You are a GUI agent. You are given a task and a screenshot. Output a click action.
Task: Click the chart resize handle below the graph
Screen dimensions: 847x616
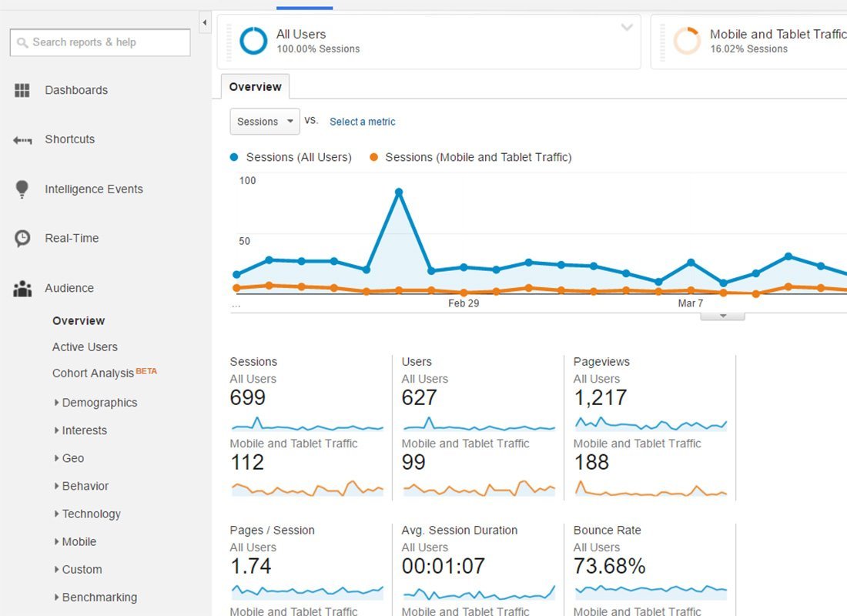pos(722,316)
